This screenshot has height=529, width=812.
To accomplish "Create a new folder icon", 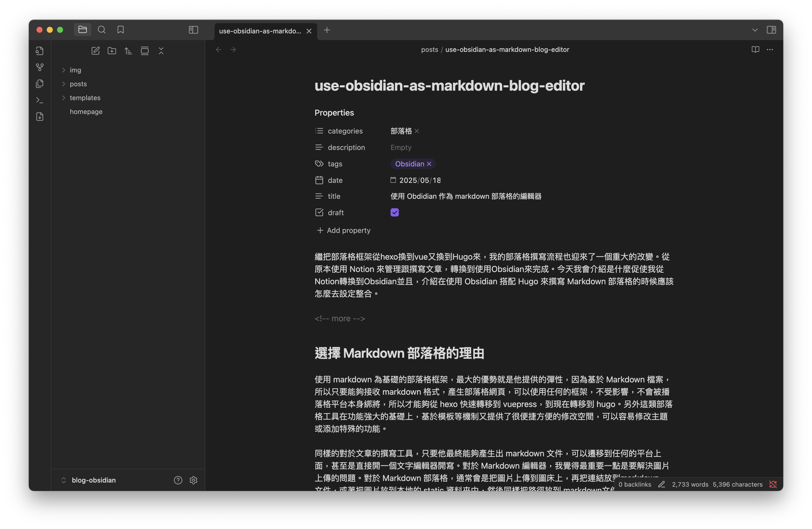I will 112,51.
